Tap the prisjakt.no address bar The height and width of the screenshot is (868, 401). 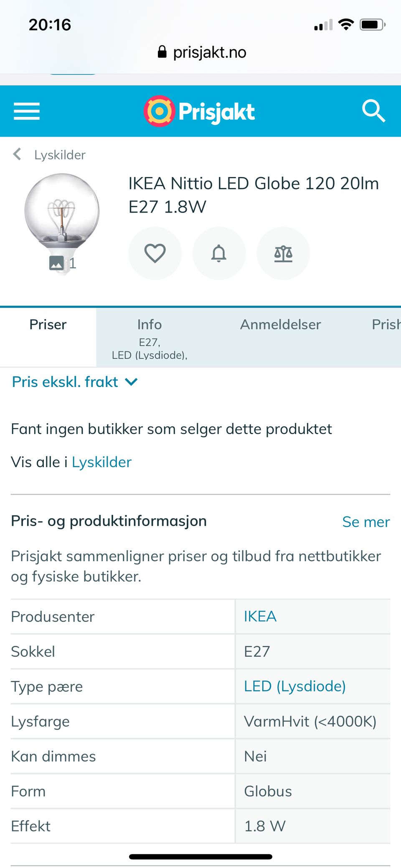tap(209, 52)
